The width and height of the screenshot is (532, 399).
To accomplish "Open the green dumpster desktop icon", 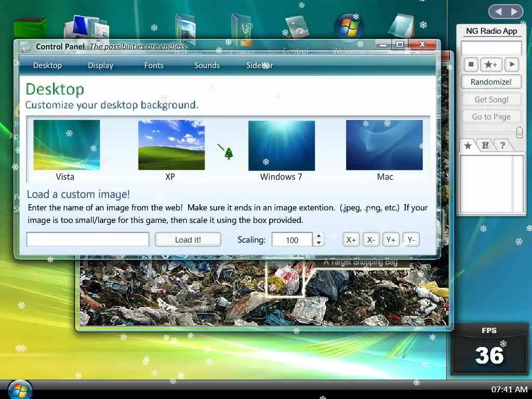I will (30, 28).
